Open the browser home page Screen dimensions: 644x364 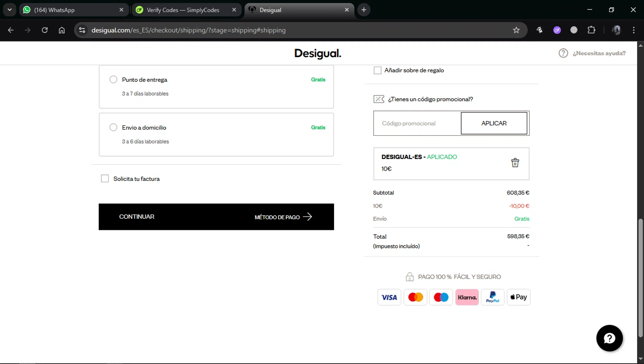[62, 30]
